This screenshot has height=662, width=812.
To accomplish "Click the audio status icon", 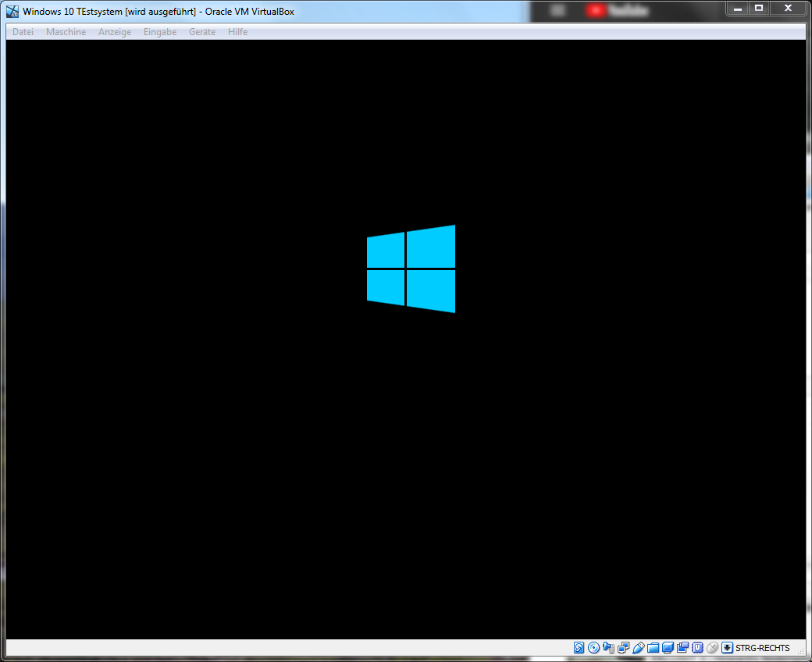I will point(608,648).
